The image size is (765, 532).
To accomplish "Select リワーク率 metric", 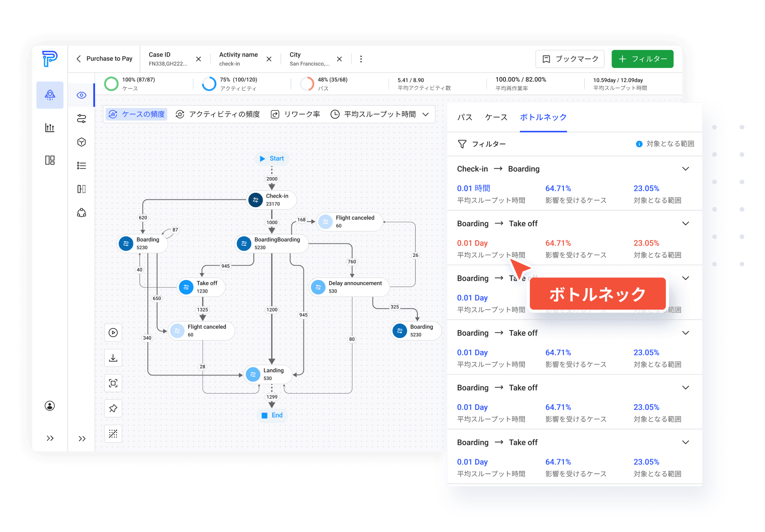I will click(x=295, y=114).
